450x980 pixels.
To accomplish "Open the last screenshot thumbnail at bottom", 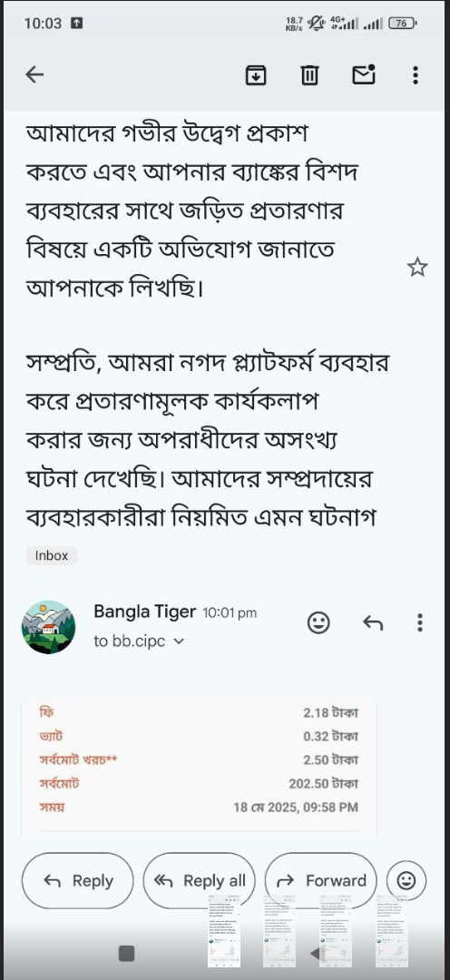I will click(392, 931).
